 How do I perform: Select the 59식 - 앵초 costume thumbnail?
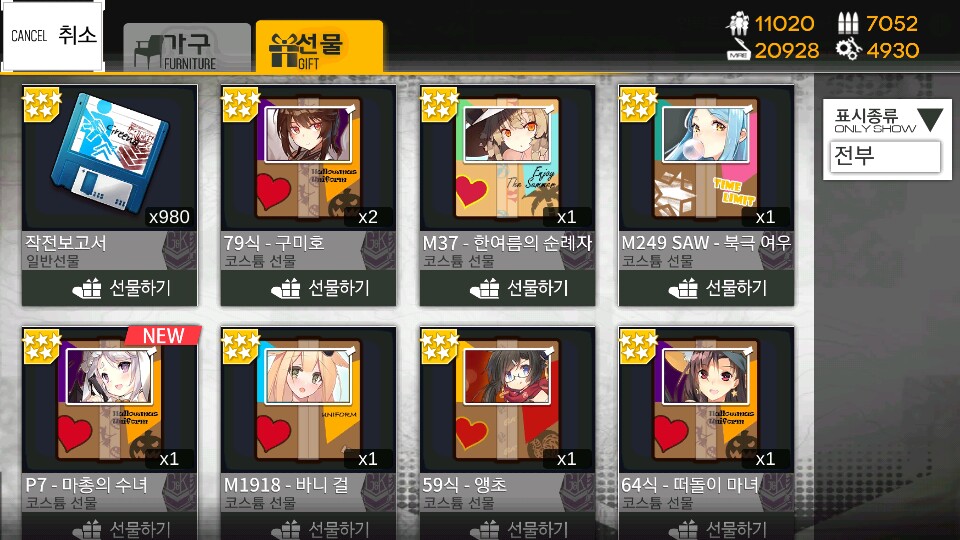pyautogui.click(x=507, y=400)
